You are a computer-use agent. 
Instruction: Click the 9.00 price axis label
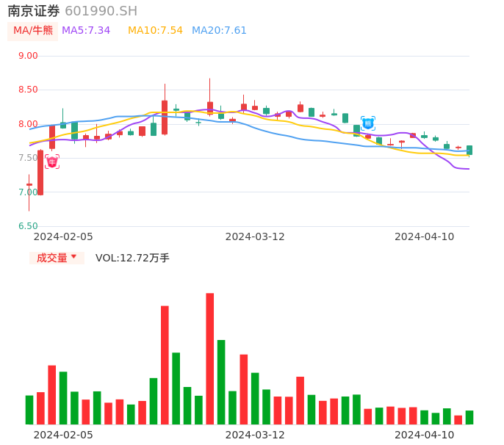[x=28, y=56]
